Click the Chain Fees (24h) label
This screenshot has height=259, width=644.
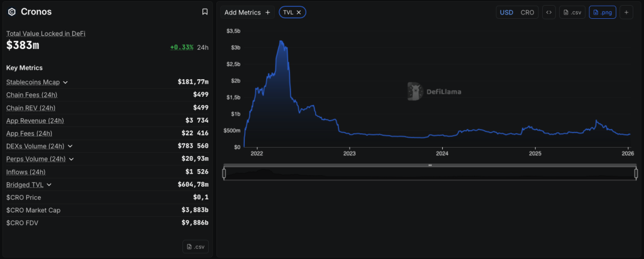31,95
